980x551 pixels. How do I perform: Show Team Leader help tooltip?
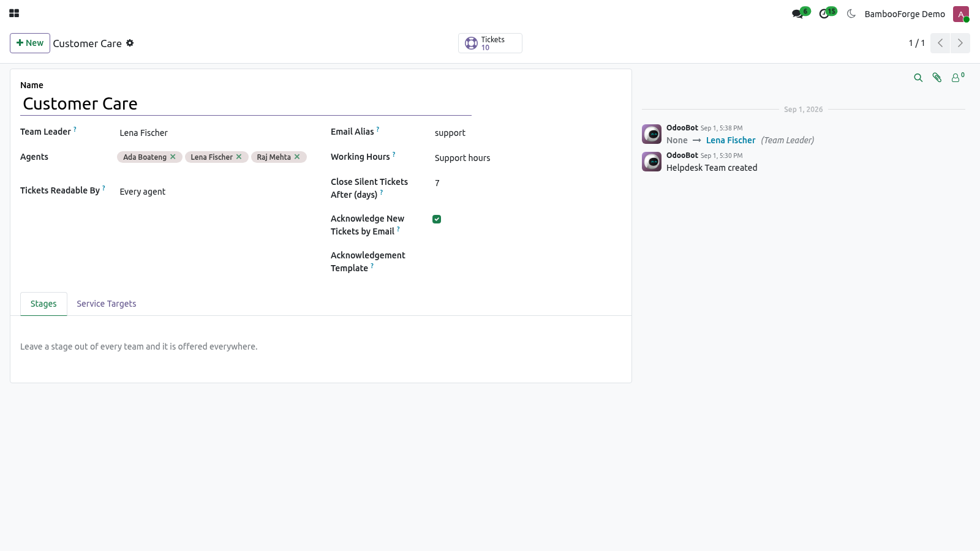[x=75, y=129]
